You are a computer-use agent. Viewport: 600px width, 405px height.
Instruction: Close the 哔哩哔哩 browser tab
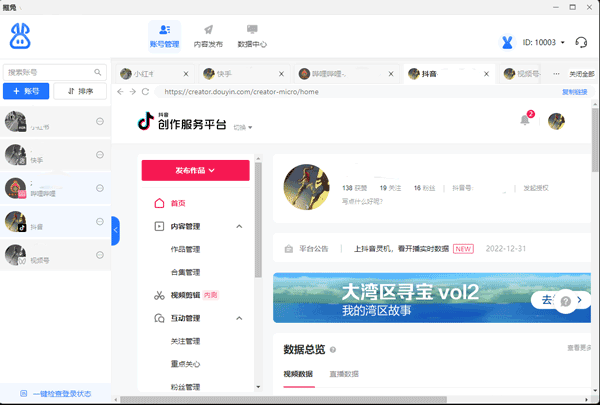pos(391,74)
